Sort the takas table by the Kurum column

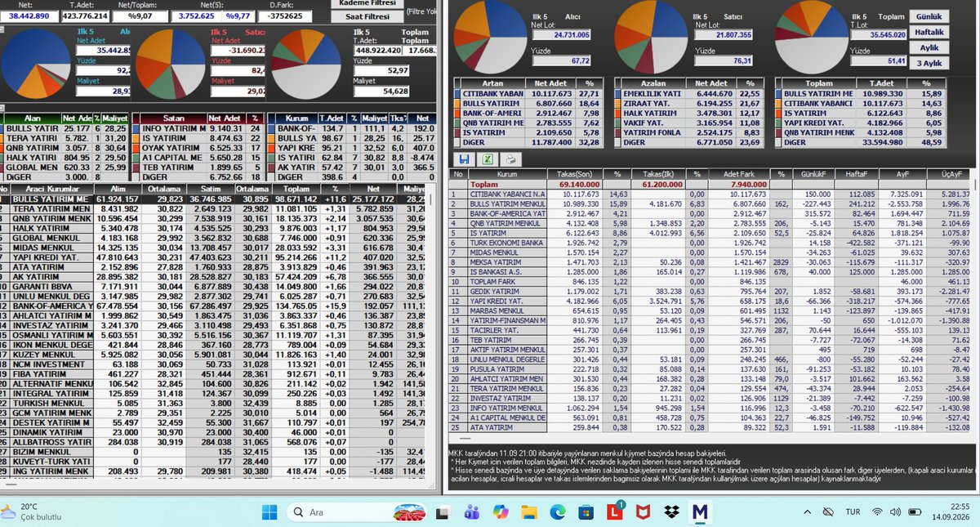[x=506, y=175]
